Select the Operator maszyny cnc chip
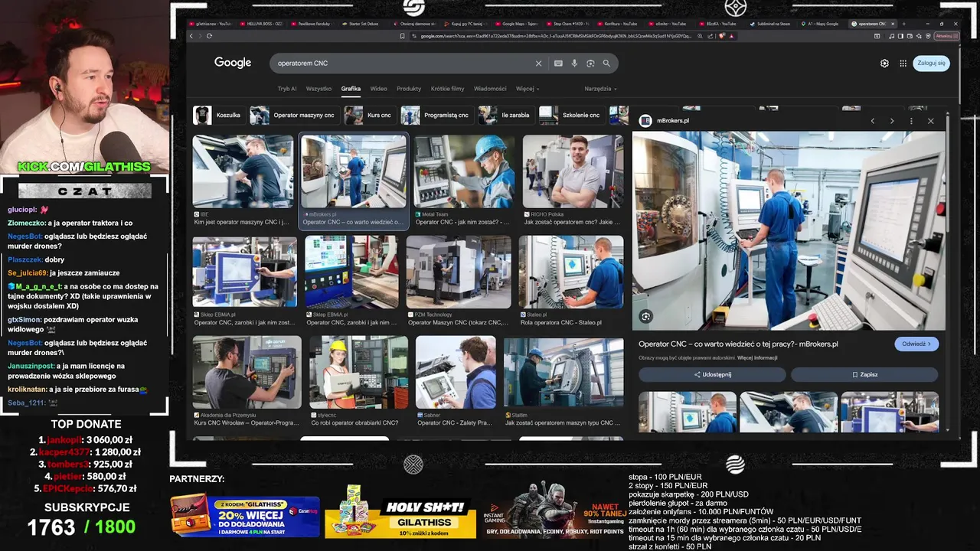980x551 pixels. 294,116
